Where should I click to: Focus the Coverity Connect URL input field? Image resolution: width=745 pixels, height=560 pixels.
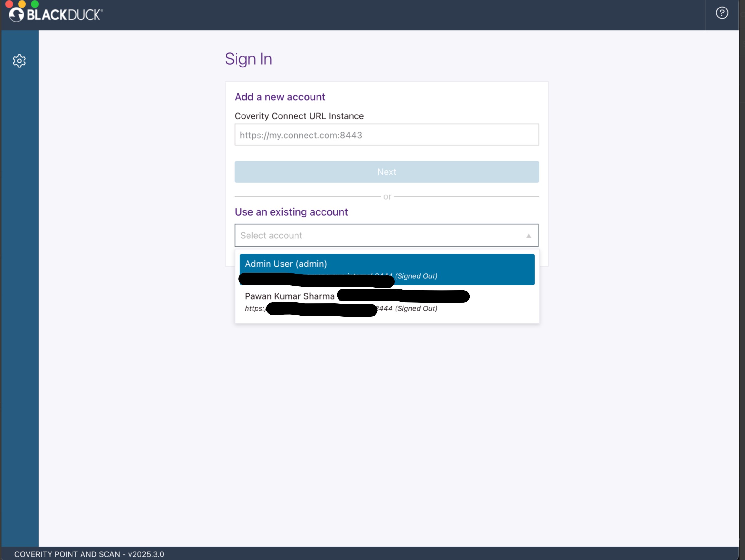tap(387, 135)
